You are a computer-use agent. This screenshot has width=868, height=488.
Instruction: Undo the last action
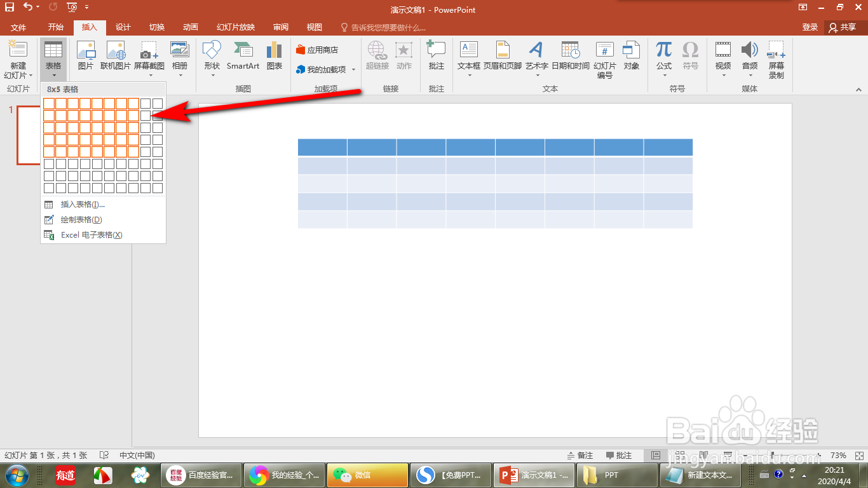pyautogui.click(x=27, y=8)
